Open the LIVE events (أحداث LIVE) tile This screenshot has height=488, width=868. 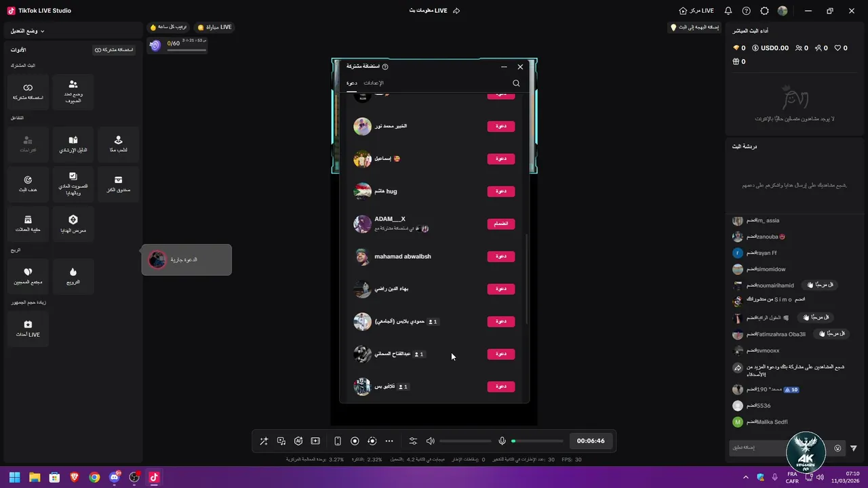[28, 329]
